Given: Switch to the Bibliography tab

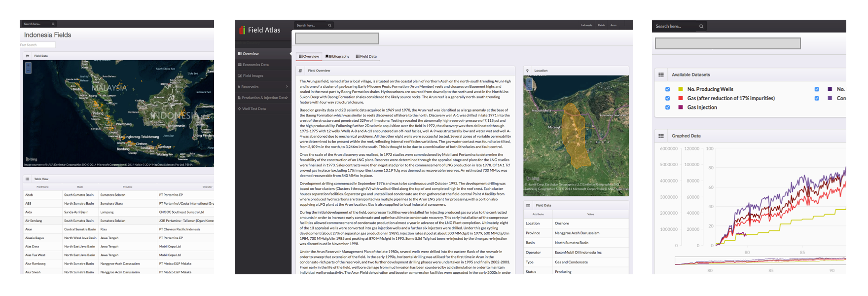Looking at the screenshot, I should tap(337, 56).
